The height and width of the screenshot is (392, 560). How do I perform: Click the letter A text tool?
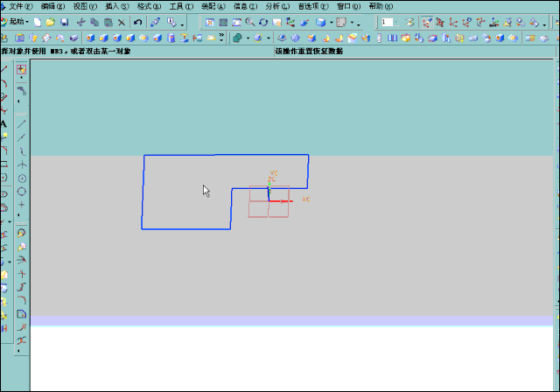[3, 124]
